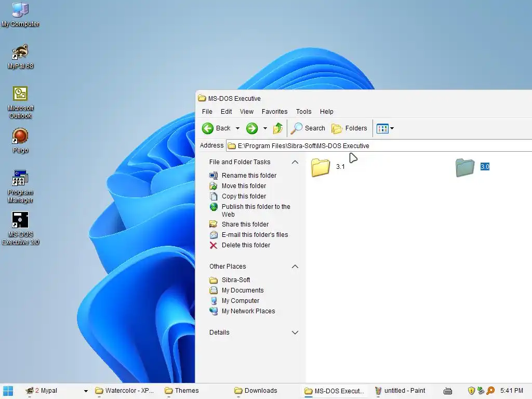
Task: Click Share this folder link
Action: [245, 224]
